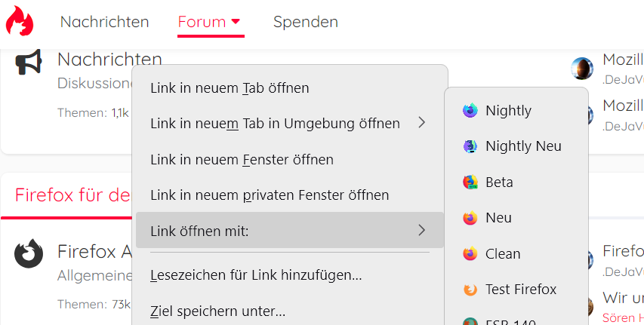Image resolution: width=644 pixels, height=325 pixels.
Task: Click the Firefox forum category icon
Action: tap(29, 253)
